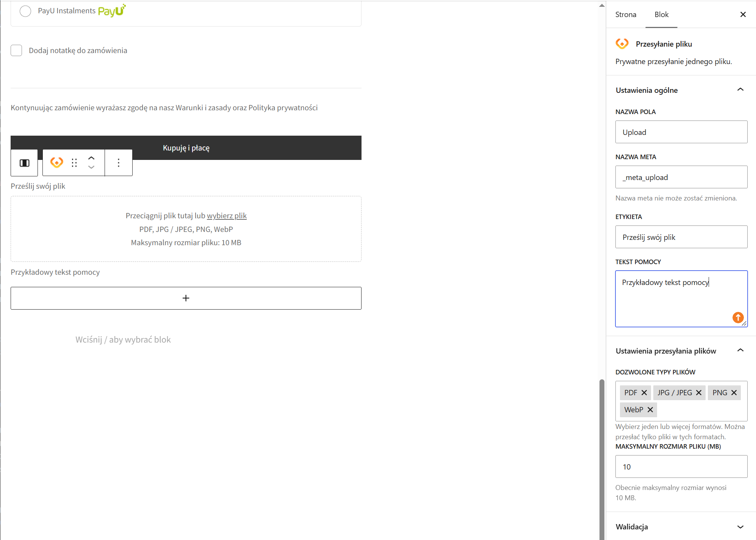
Task: Click in the Nazwa pola input field
Action: point(681,132)
